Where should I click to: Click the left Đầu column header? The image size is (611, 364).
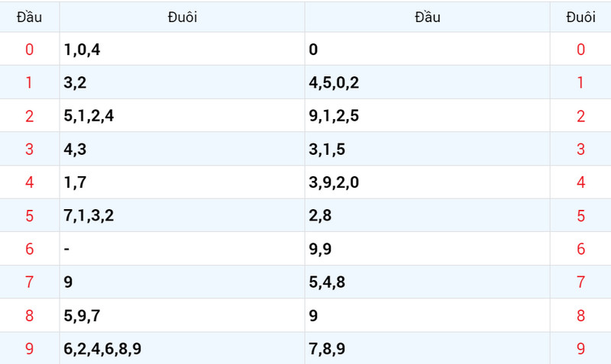[30, 17]
